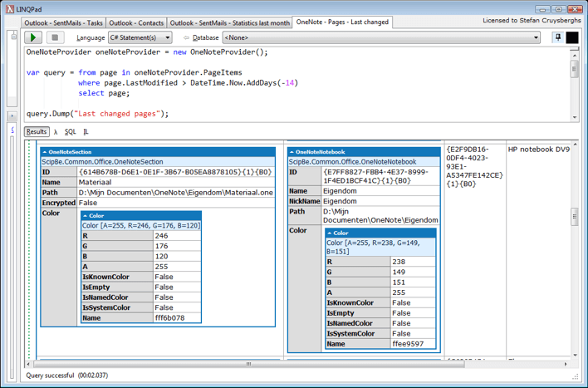
Task: Click the Materiaal name cell
Action: [x=176, y=182]
